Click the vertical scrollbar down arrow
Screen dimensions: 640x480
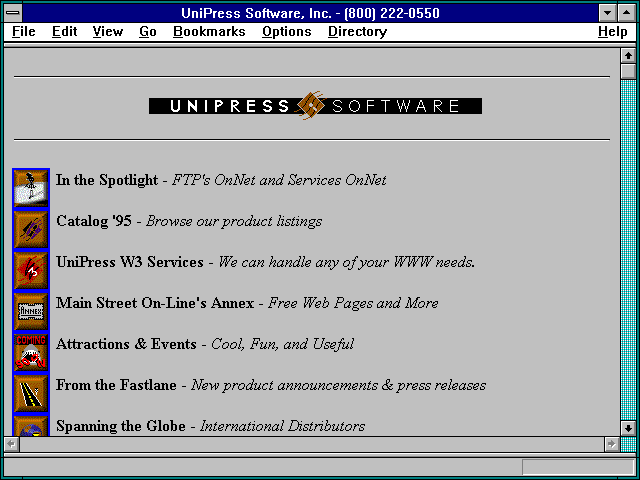click(x=628, y=428)
